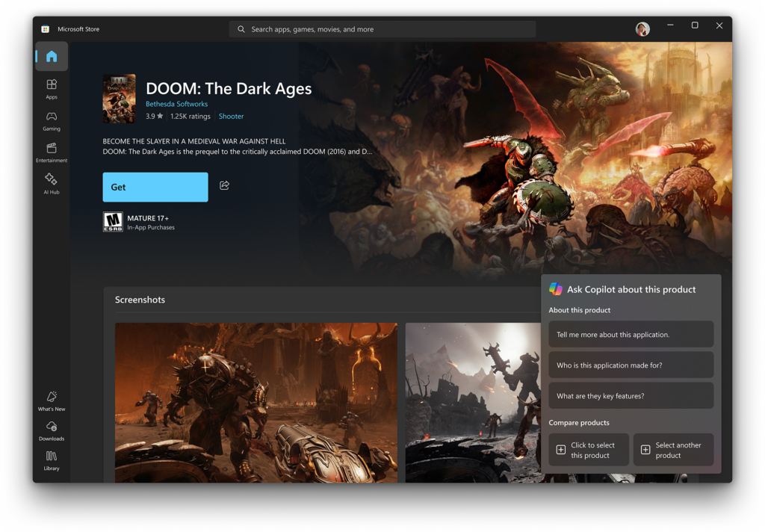
Task: Open the Entertainment section from the sidebar
Action: tap(51, 152)
